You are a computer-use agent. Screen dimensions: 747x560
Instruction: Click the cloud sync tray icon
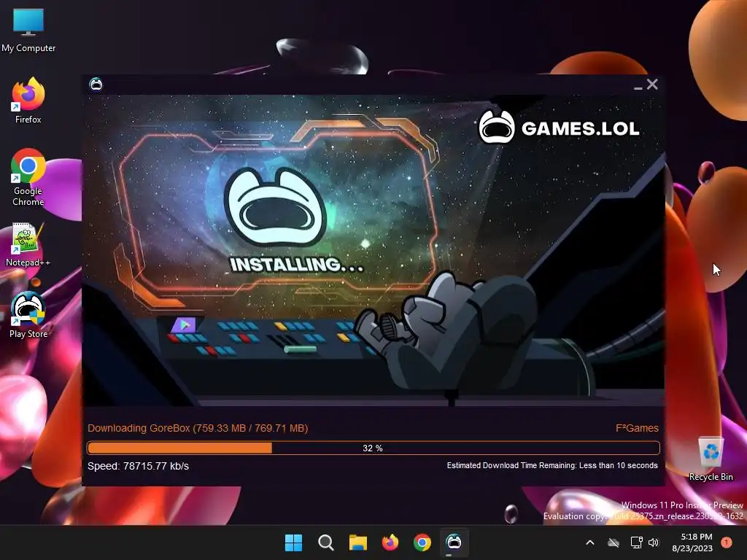click(x=614, y=542)
